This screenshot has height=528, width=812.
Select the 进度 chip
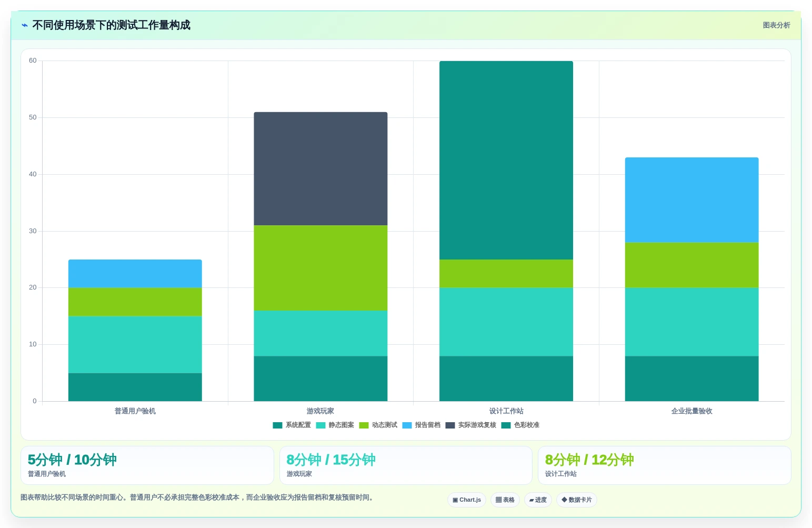tap(538, 500)
